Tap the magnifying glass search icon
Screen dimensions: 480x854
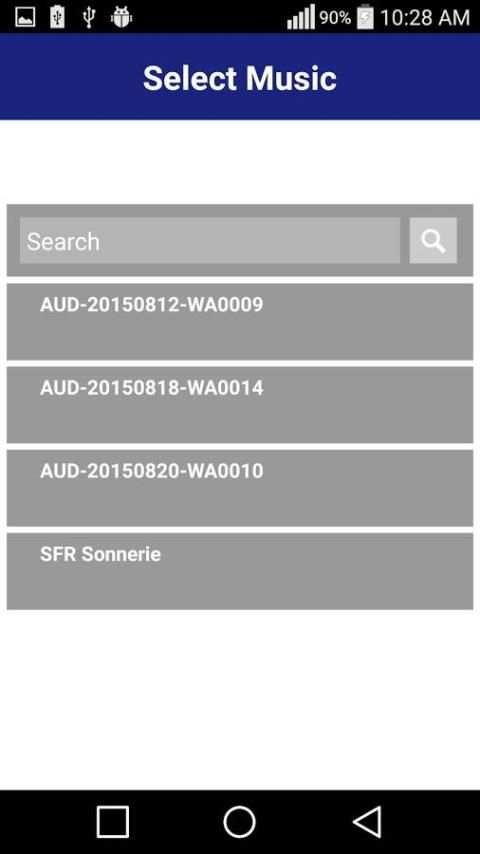(x=433, y=241)
